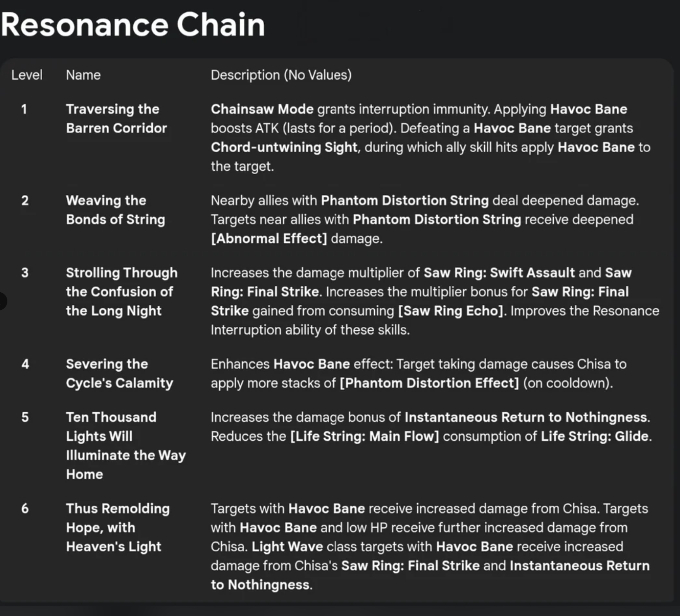The height and width of the screenshot is (616, 680).
Task: Click the bold Light Wave term
Action: coord(287,547)
